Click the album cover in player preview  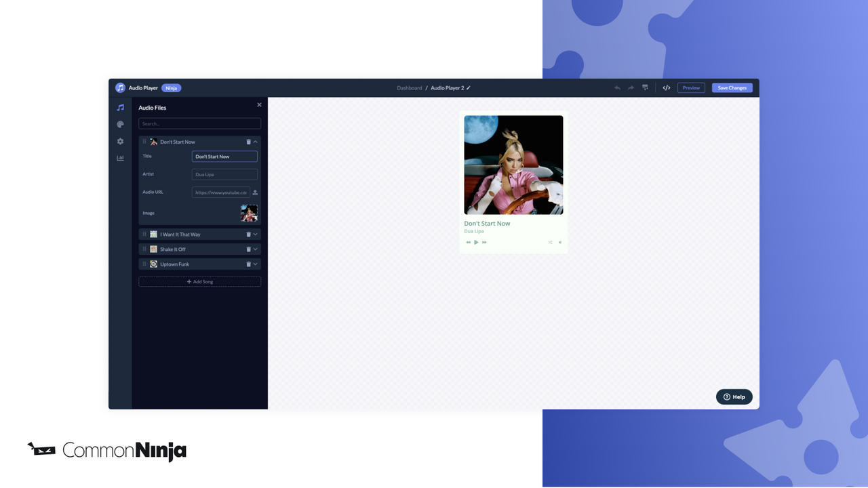513,165
